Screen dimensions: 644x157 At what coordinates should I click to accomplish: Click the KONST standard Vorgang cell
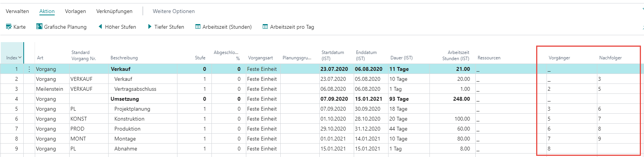click(78, 119)
